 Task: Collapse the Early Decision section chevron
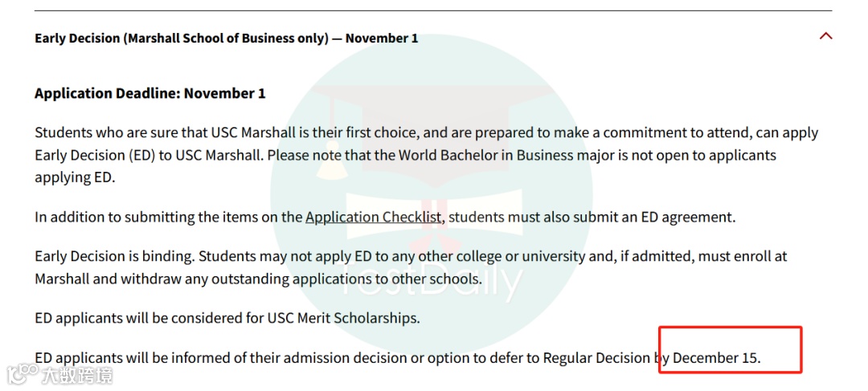(825, 36)
